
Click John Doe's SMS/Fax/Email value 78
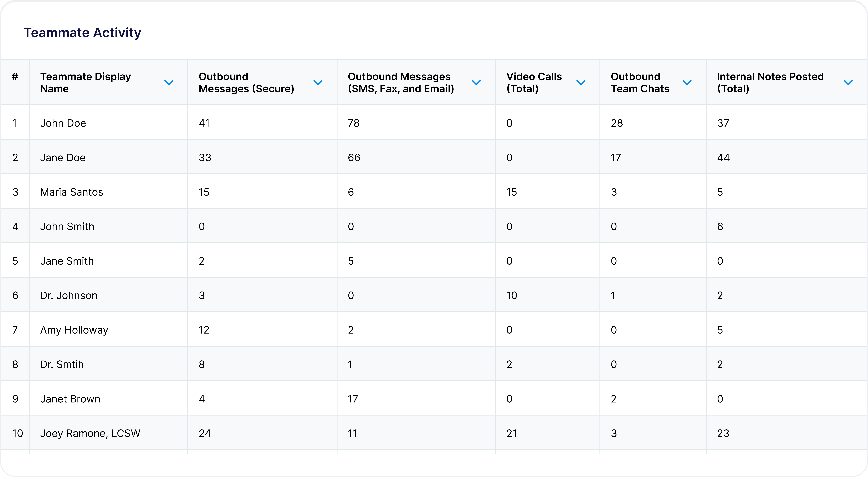[354, 123]
